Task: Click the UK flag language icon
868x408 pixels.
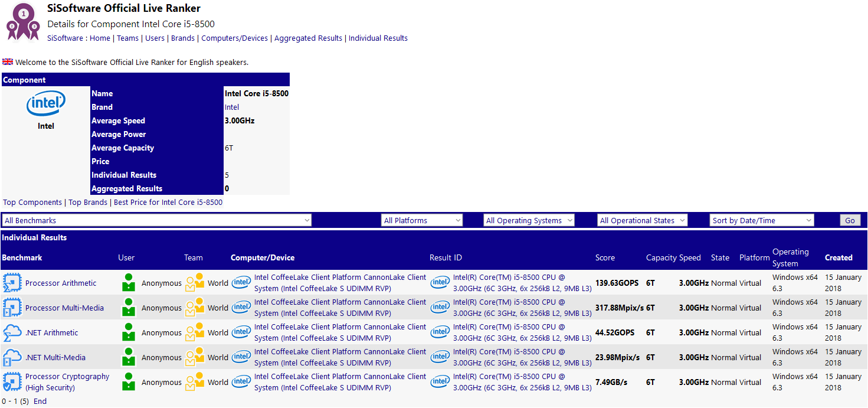Action: [x=8, y=62]
